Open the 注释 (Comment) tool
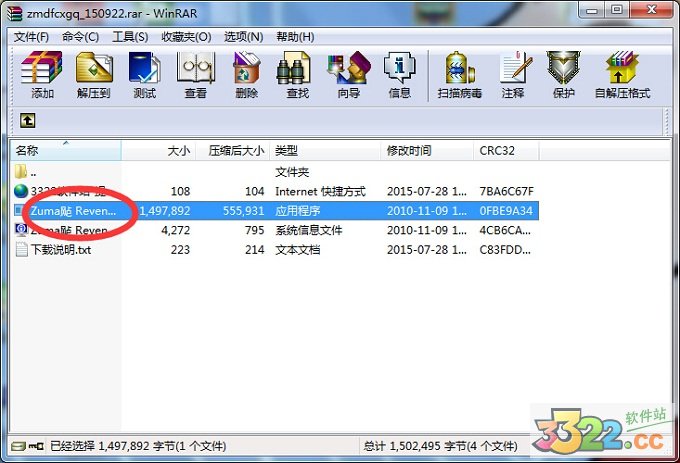 coord(513,75)
